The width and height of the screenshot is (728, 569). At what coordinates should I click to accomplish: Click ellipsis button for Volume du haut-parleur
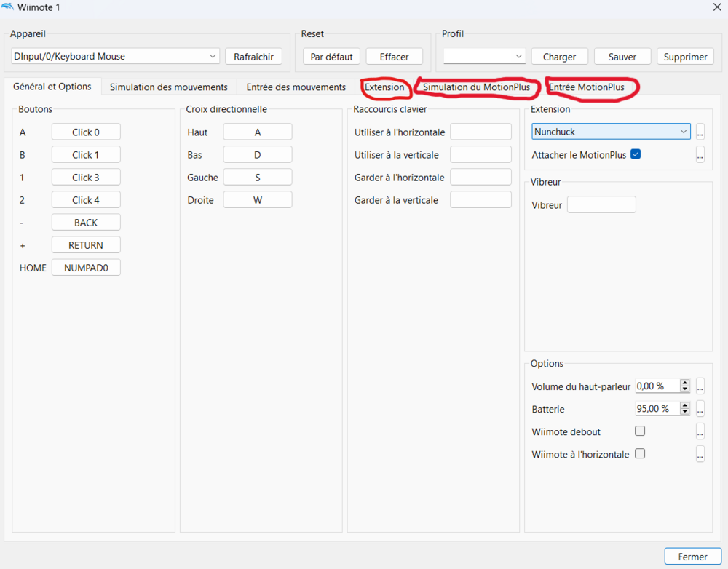(x=700, y=386)
